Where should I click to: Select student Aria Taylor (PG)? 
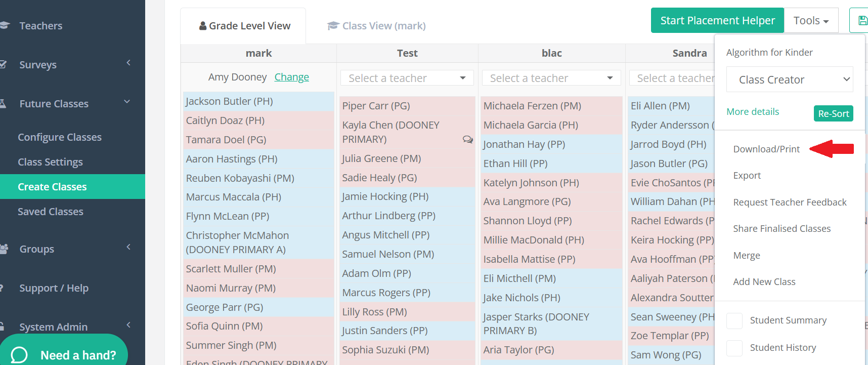tap(551, 350)
